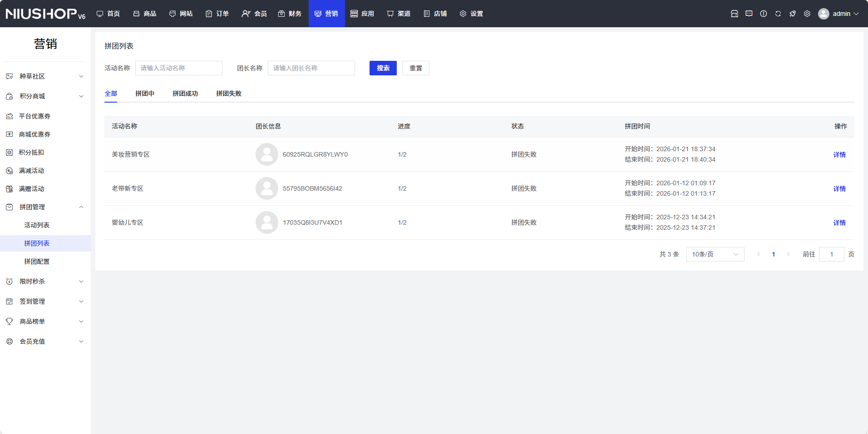
Task: Open 详情 link for 老带新专区 row
Action: (839, 188)
